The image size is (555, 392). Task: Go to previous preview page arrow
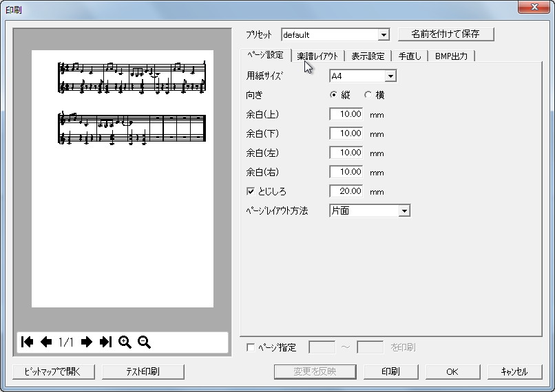pyautogui.click(x=46, y=342)
